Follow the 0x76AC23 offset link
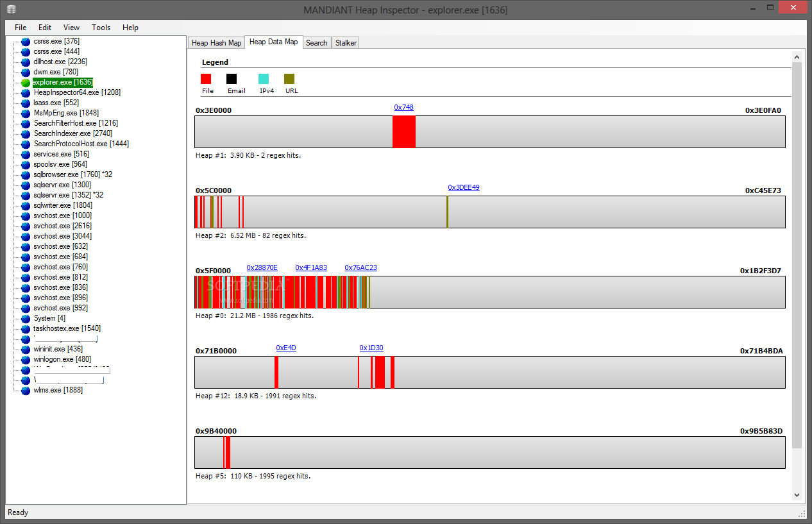The height and width of the screenshot is (524, 812). coord(360,268)
